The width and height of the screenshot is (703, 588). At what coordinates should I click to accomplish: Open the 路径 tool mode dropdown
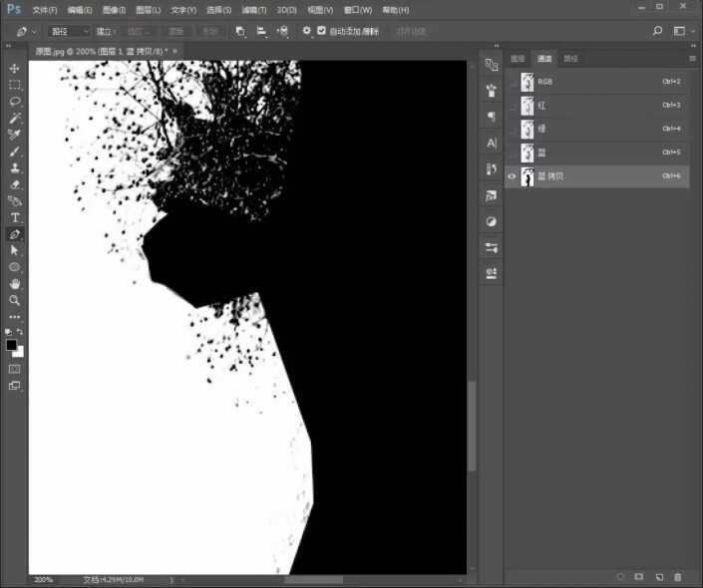pyautogui.click(x=70, y=31)
